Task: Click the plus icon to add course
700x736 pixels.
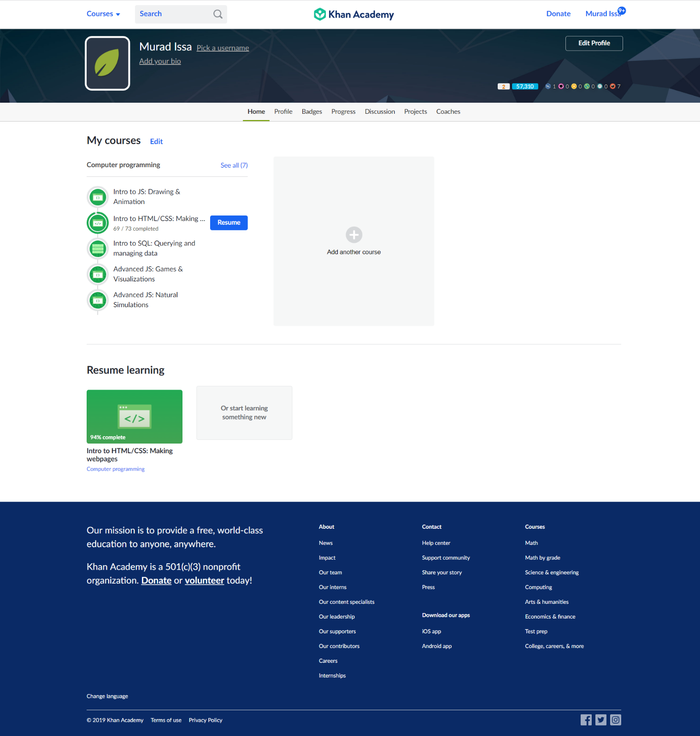Action: pos(354,235)
